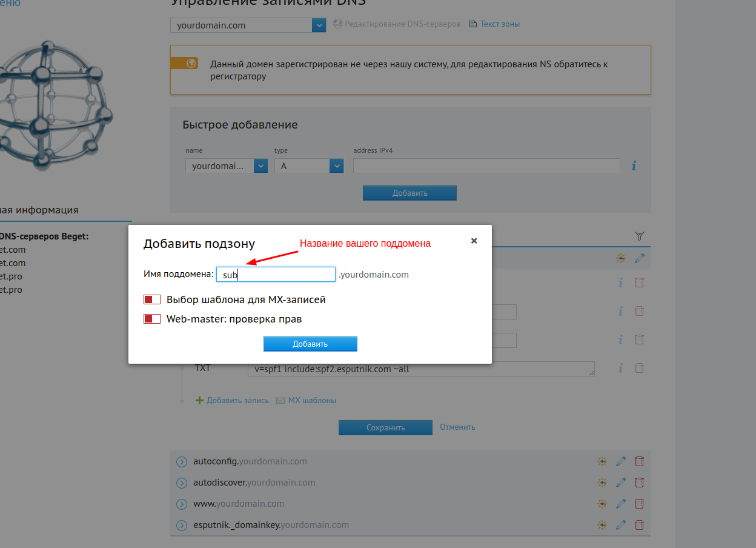Close the Добавить подзону dialog

[x=474, y=241]
